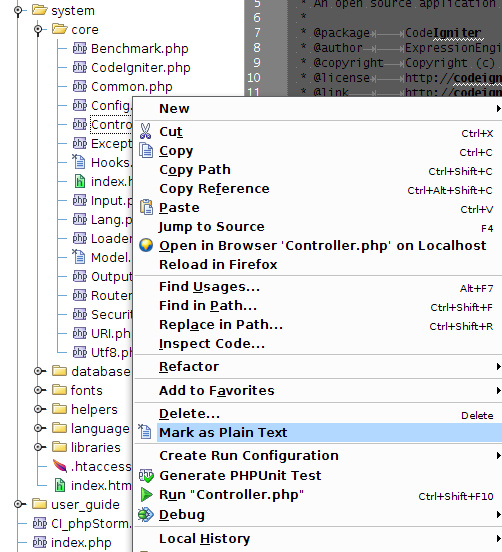This screenshot has width=502, height=552.
Task: Click the Generate PHPUnit Test icon
Action: (146, 475)
